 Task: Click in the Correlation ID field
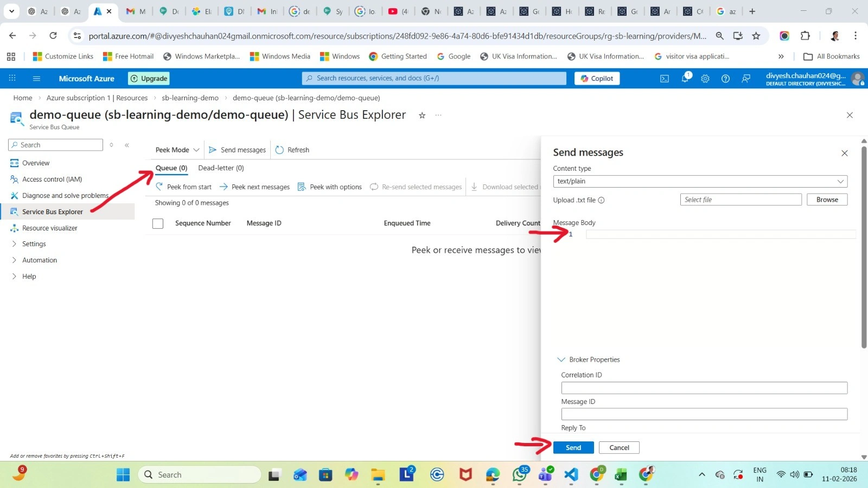(704, 388)
